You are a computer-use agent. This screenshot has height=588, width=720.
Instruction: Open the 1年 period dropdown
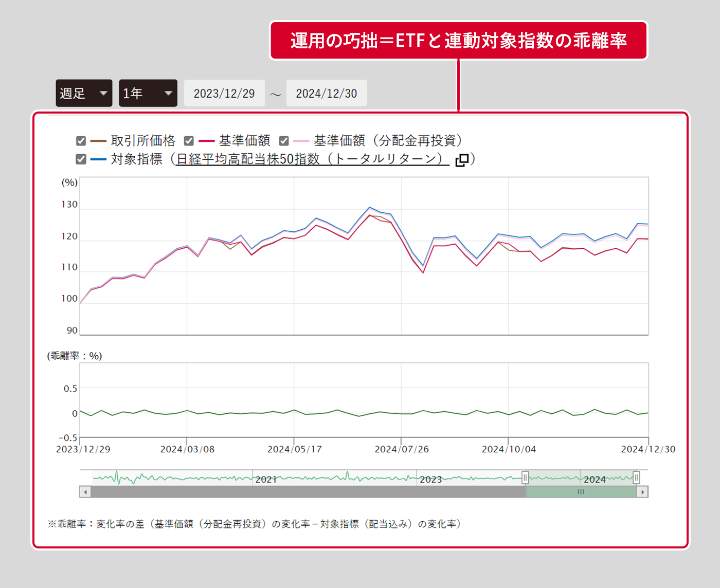(148, 93)
